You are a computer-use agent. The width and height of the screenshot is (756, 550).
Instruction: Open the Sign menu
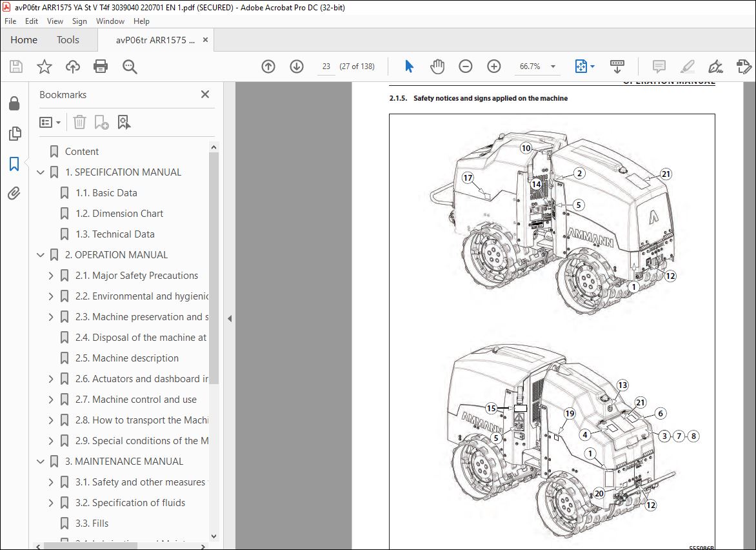79,21
